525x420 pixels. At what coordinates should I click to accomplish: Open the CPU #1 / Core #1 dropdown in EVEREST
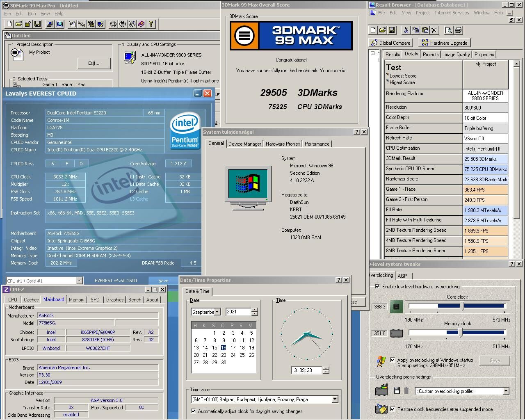point(79,281)
